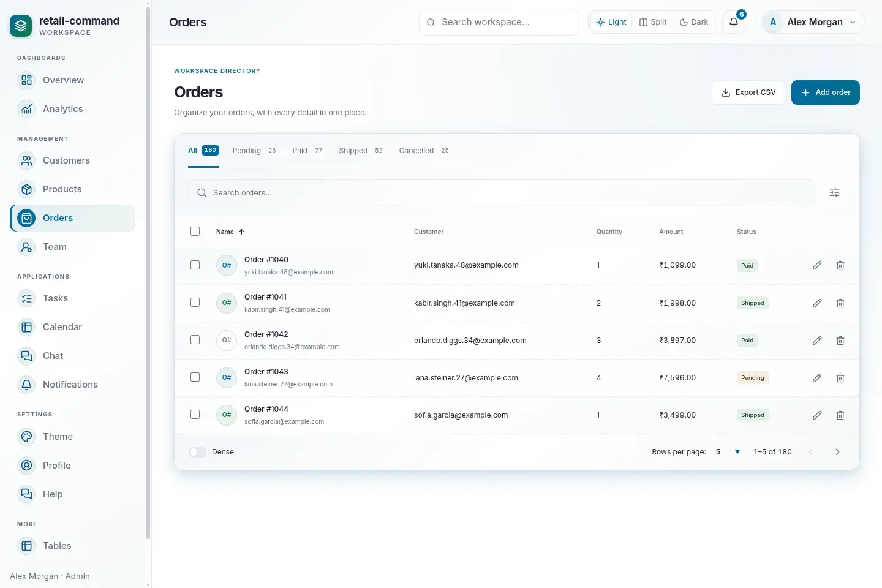
Task: Switch to Dark theme mode
Action: (x=694, y=22)
